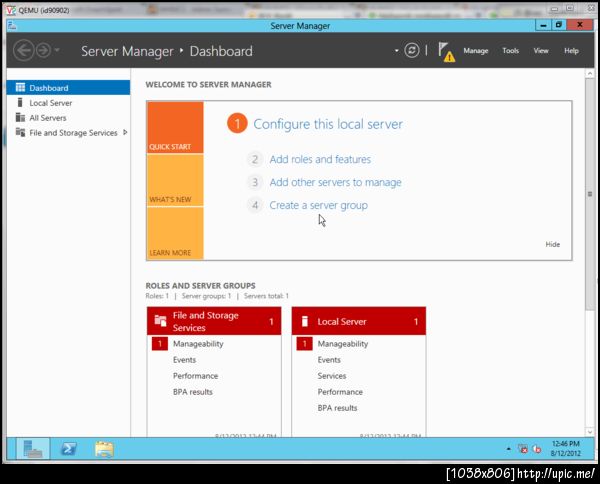
Task: Click Configure this local server link
Action: click(x=328, y=124)
